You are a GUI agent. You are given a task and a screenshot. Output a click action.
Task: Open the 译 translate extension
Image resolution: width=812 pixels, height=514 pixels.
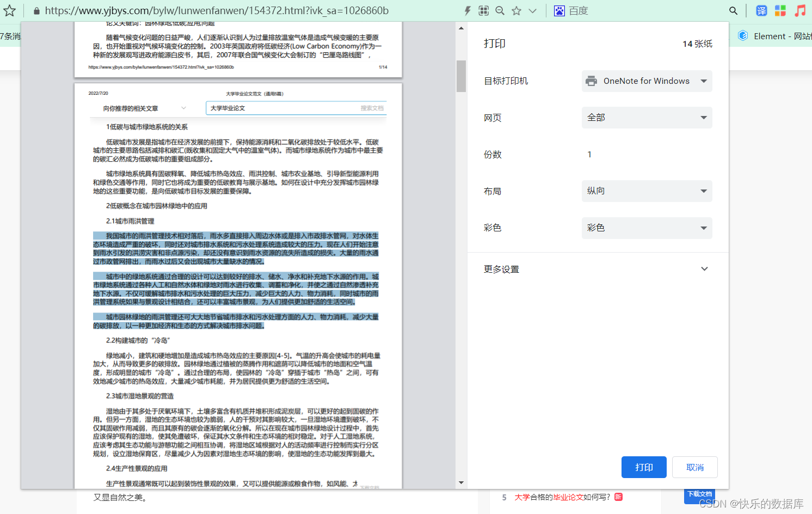tap(761, 10)
